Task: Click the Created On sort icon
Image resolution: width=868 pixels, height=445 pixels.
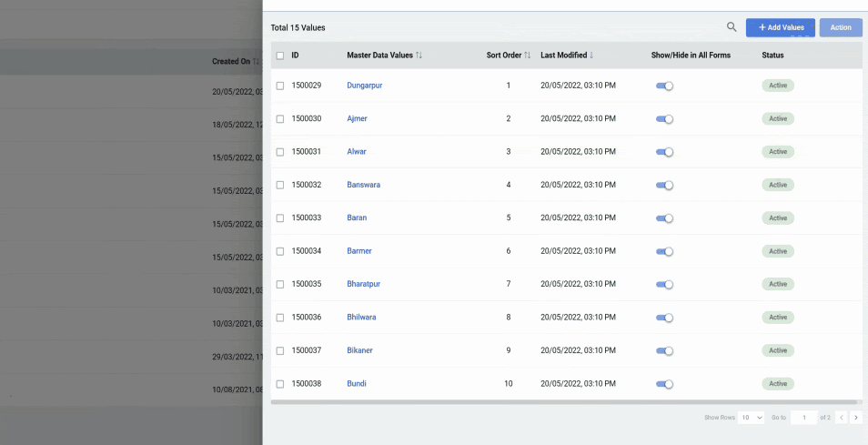Action: pos(257,62)
